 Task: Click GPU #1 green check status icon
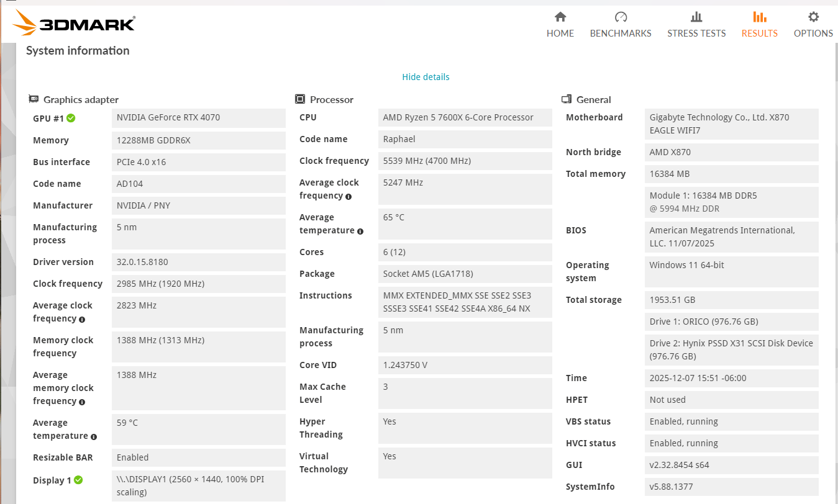[x=71, y=118]
